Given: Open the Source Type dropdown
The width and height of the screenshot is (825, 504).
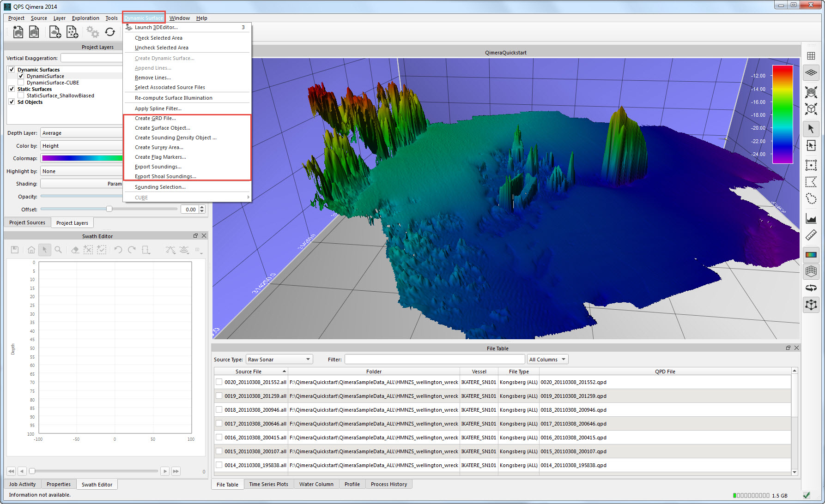Looking at the screenshot, I should 279,360.
